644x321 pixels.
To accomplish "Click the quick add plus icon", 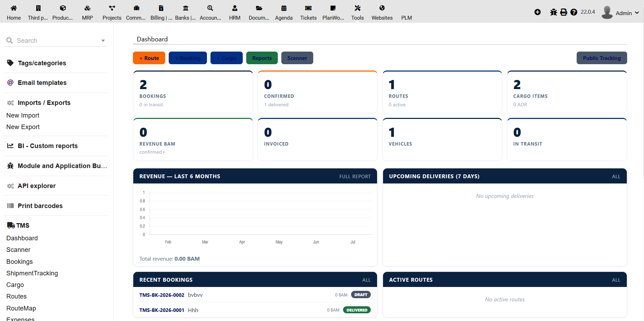I will [x=537, y=12].
